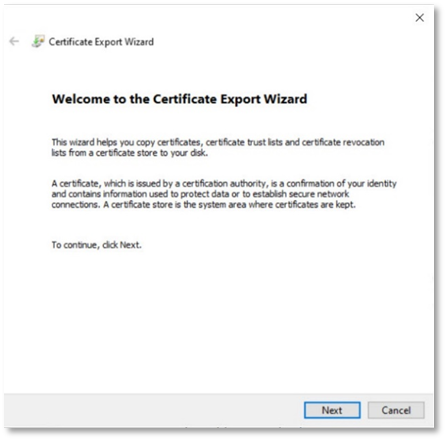The height and width of the screenshot is (440, 446).
Task: Click the 'To continue, click Next.' text
Action: (x=97, y=245)
